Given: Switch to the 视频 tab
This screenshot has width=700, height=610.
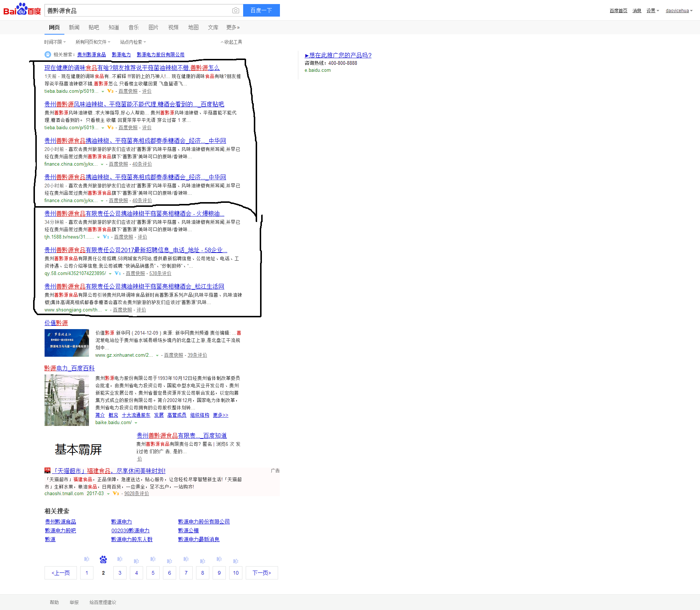Looking at the screenshot, I should point(174,27).
